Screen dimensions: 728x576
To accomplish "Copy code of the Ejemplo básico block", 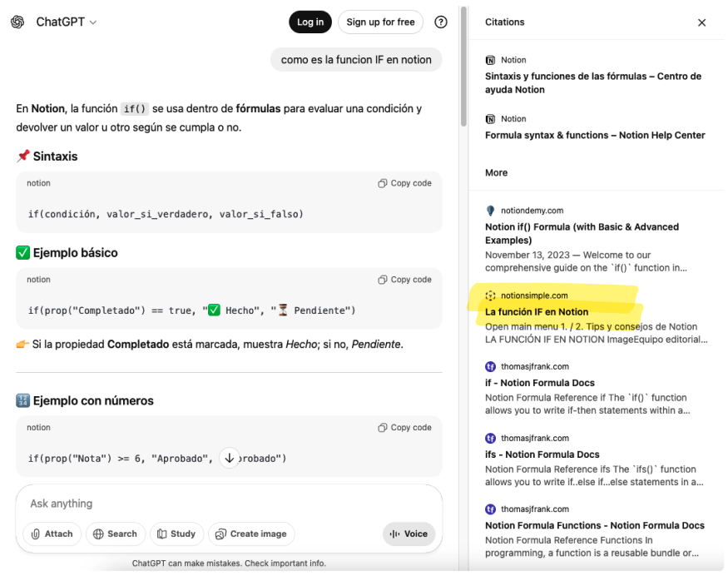I will pyautogui.click(x=404, y=280).
